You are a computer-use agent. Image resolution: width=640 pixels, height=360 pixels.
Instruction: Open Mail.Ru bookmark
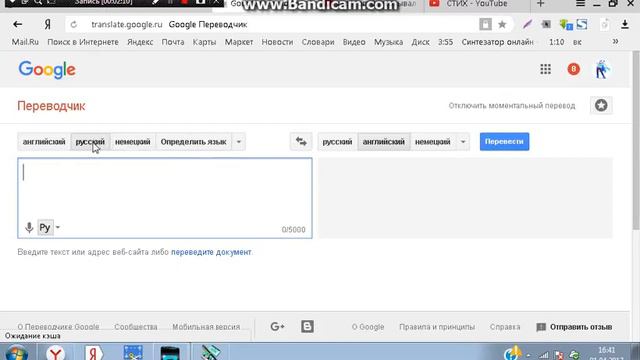click(25, 42)
